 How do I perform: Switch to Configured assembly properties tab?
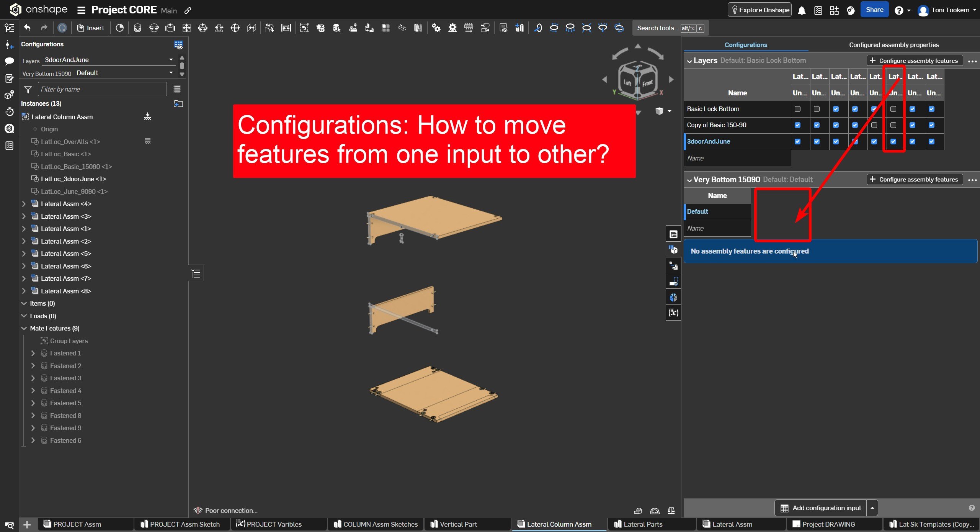(x=893, y=45)
